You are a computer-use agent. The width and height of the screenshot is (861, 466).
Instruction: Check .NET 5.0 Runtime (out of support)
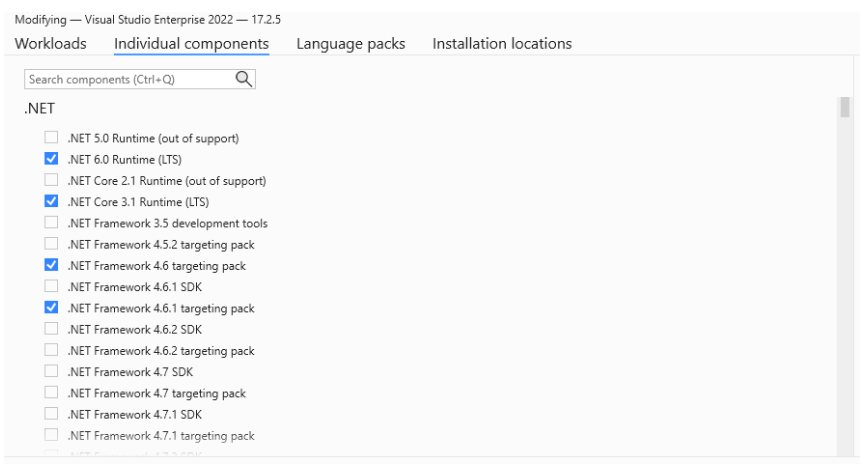pyautogui.click(x=51, y=137)
